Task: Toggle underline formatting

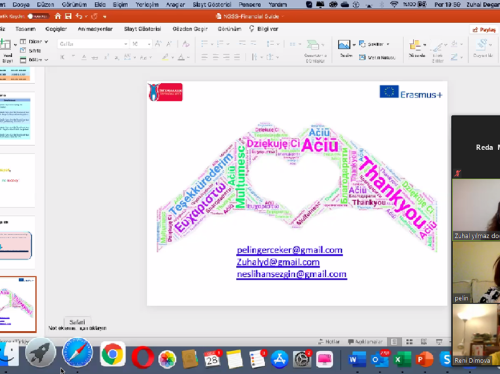Action: [84, 57]
